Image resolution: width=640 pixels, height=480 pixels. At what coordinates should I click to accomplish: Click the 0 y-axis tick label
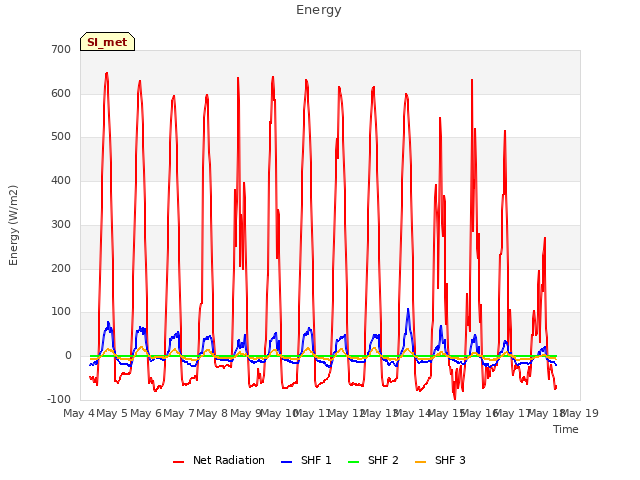click(68, 356)
